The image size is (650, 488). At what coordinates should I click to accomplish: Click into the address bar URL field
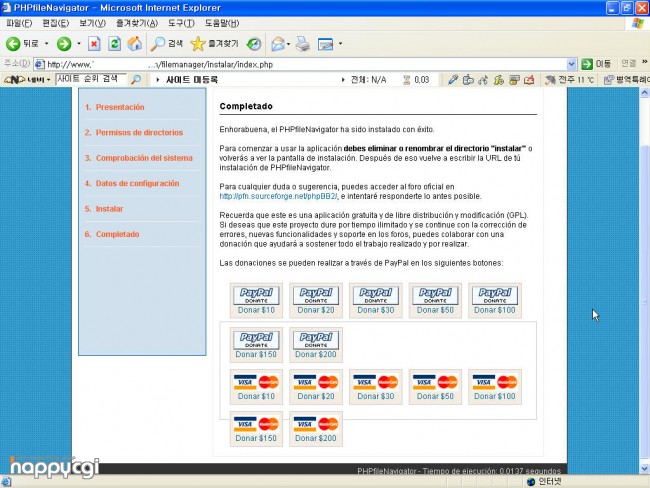[x=305, y=64]
